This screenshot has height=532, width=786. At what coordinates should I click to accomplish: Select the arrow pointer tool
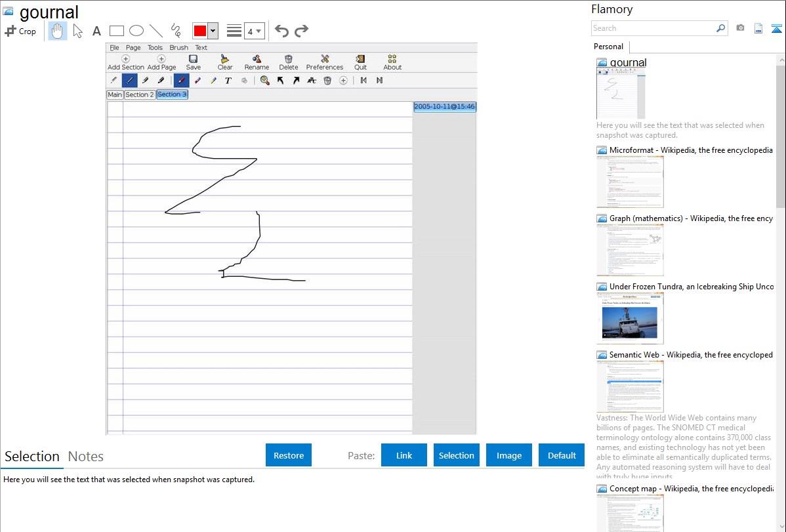[x=77, y=31]
